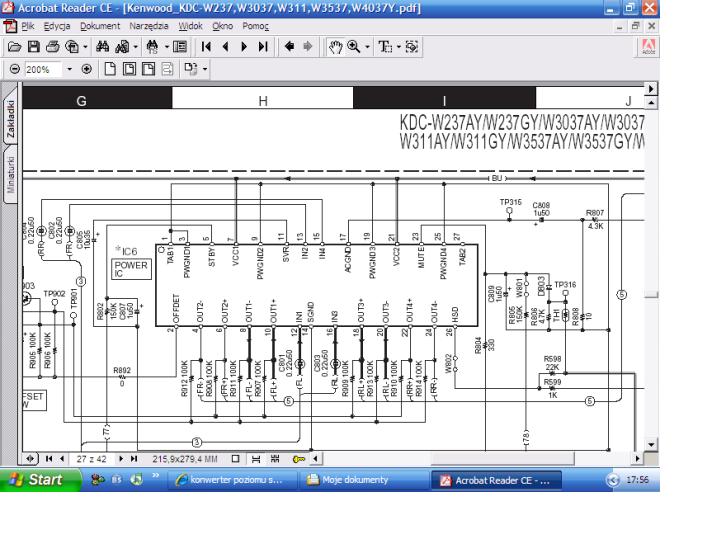Open the dropdown next to email icon
The image size is (720, 540).
[x=85, y=47]
